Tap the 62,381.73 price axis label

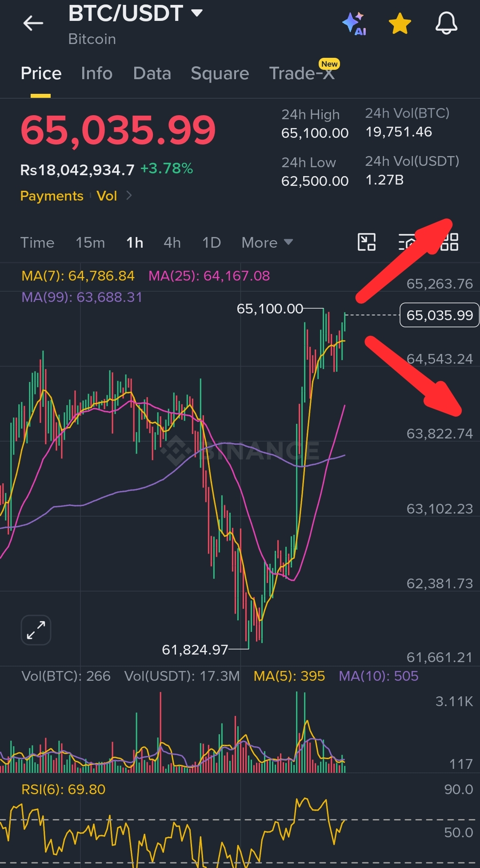tap(440, 583)
